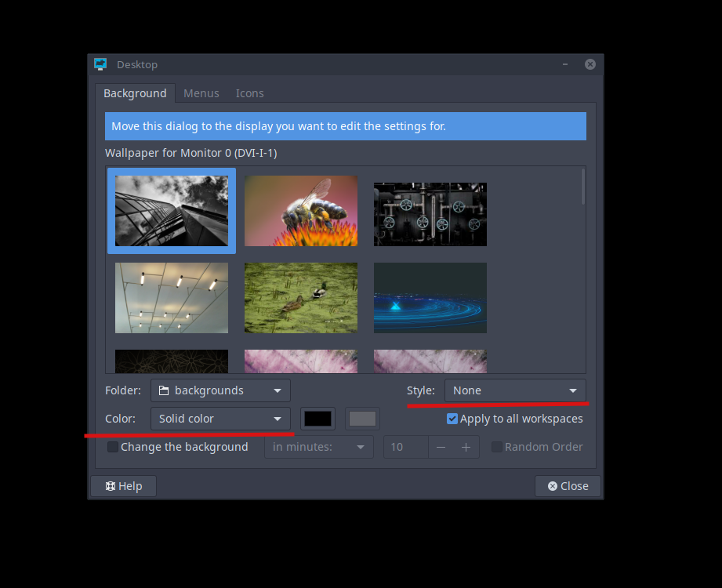Click the blue info message bar
Viewport: 722px width, 588px height.
tap(346, 126)
